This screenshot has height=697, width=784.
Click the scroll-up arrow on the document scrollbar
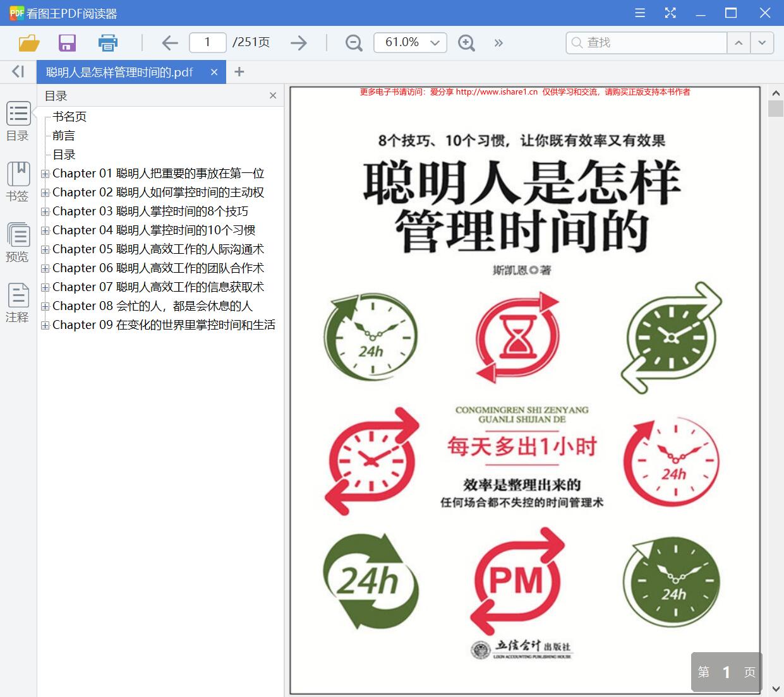[776, 93]
